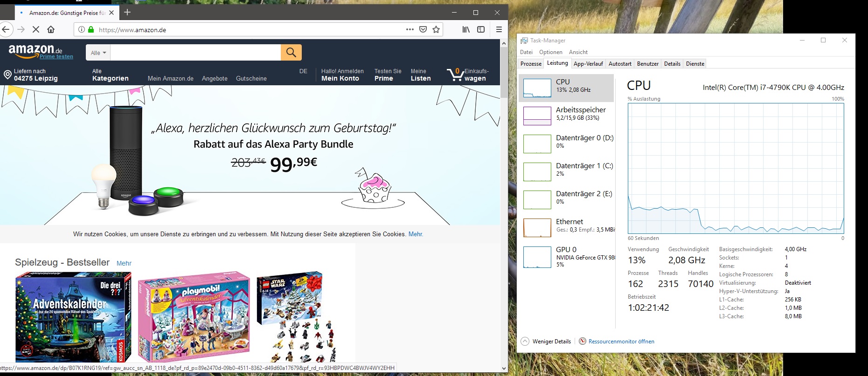Select CPU performance graph in Task Manager
Viewport: 868px width, 376px height.
pos(566,88)
